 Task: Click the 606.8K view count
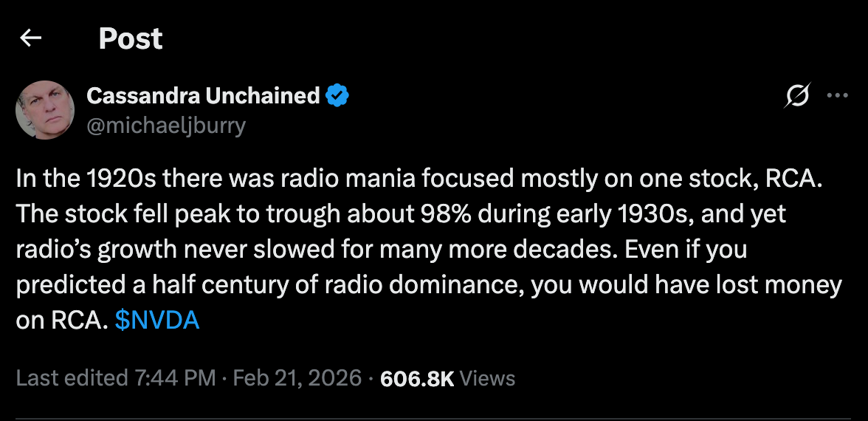pos(416,379)
